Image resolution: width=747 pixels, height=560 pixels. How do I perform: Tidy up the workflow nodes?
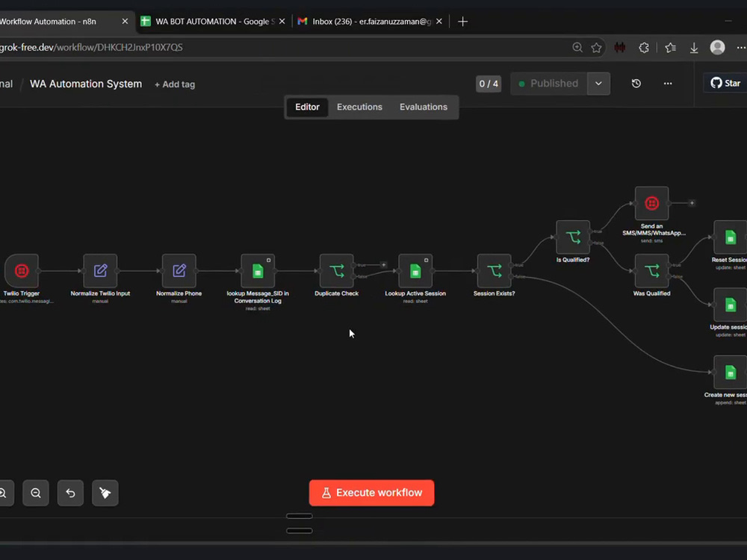[105, 493]
